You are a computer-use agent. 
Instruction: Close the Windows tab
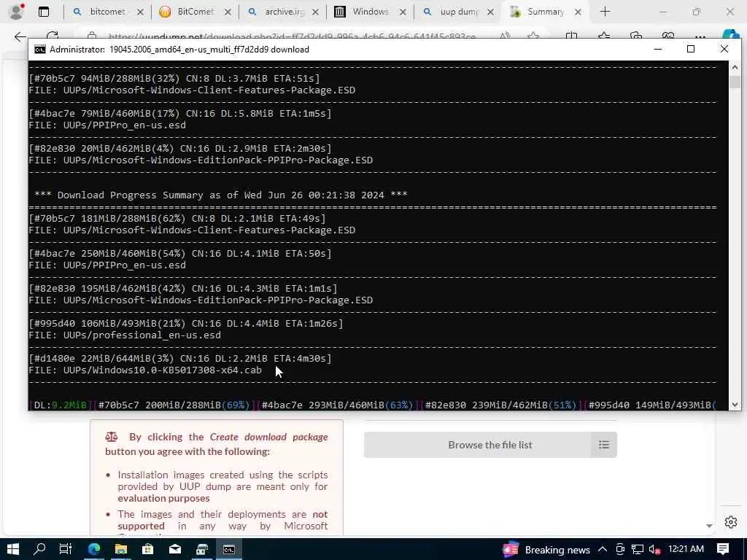click(x=403, y=12)
